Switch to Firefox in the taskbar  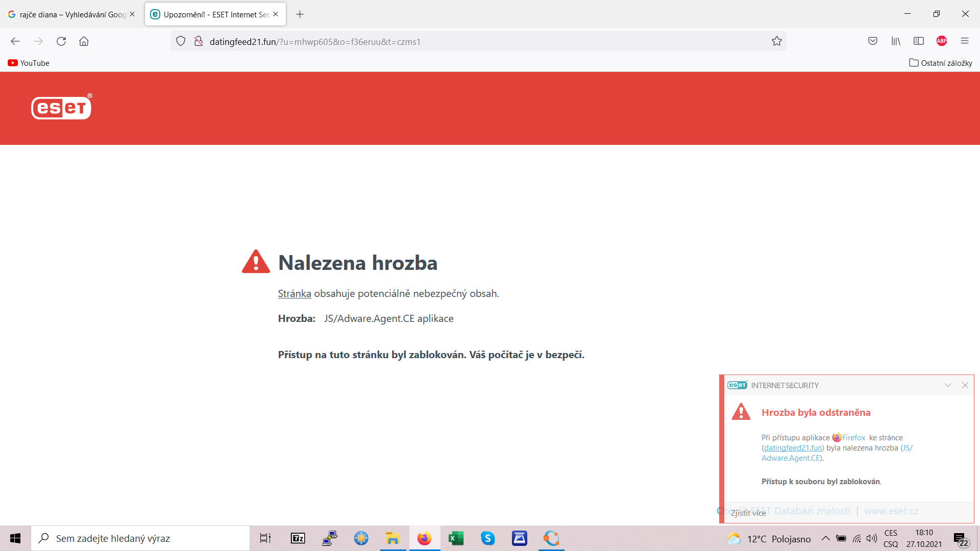[424, 538]
